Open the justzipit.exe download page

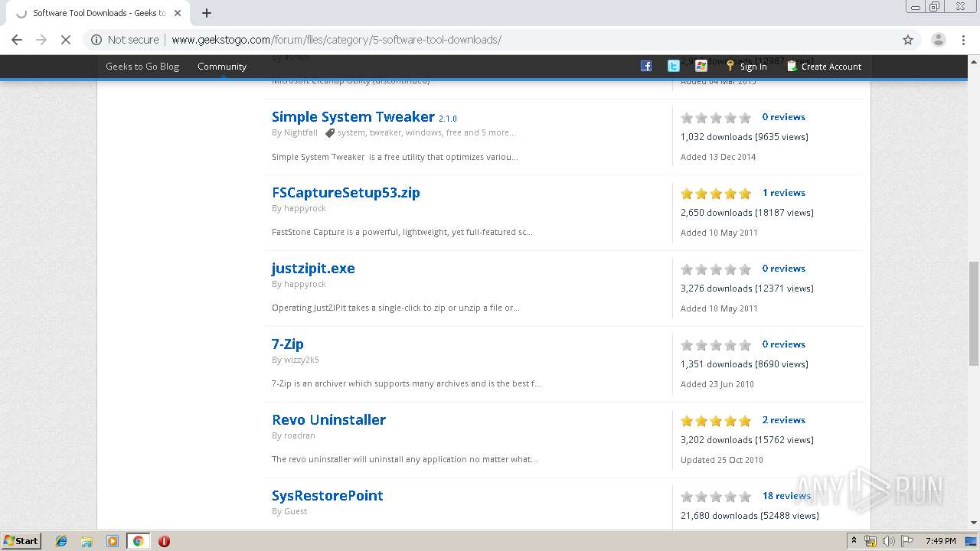coord(313,268)
